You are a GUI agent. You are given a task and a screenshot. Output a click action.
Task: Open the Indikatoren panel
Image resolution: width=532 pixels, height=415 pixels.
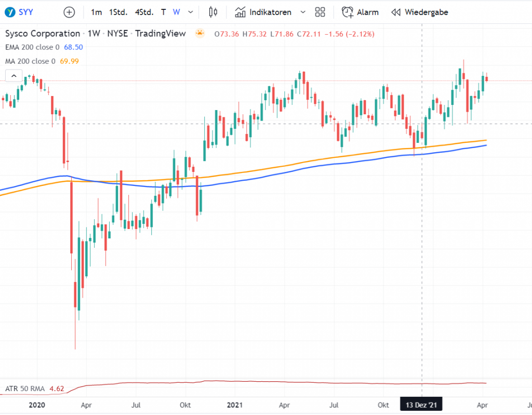[x=263, y=12]
